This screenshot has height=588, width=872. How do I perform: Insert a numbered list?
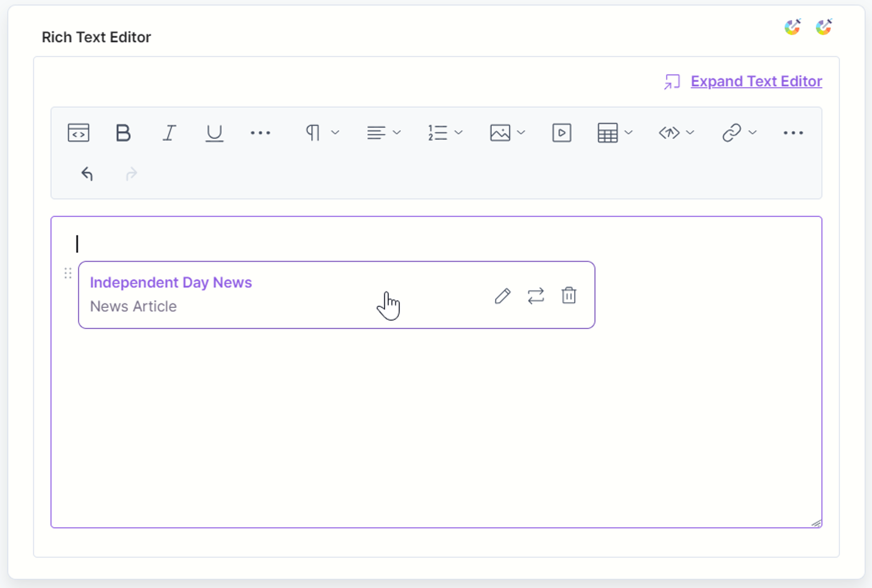click(x=438, y=133)
